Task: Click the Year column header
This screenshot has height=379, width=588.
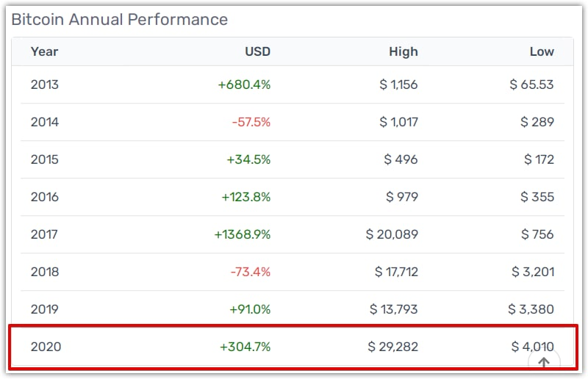Action: (x=44, y=51)
